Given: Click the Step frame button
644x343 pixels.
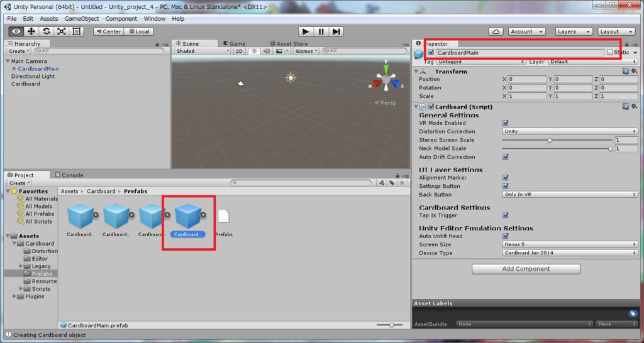Looking at the screenshot, I should pos(336,31).
